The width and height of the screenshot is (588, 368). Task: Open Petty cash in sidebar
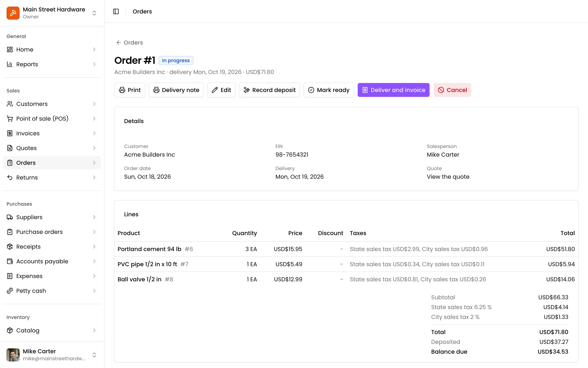(x=52, y=291)
